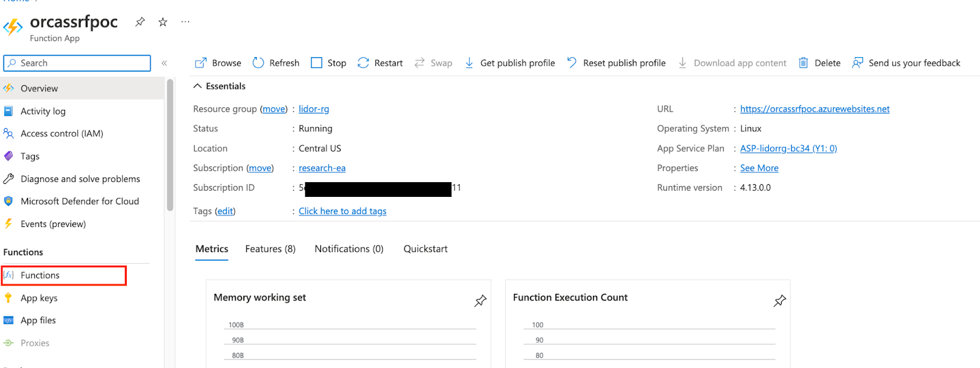
Task: Pin the Memory working set chart
Action: coord(480,301)
